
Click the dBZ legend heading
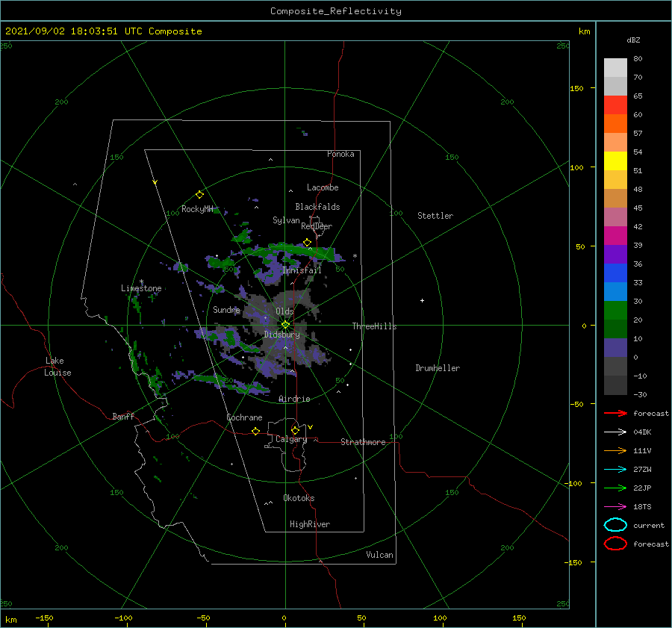tap(633, 40)
